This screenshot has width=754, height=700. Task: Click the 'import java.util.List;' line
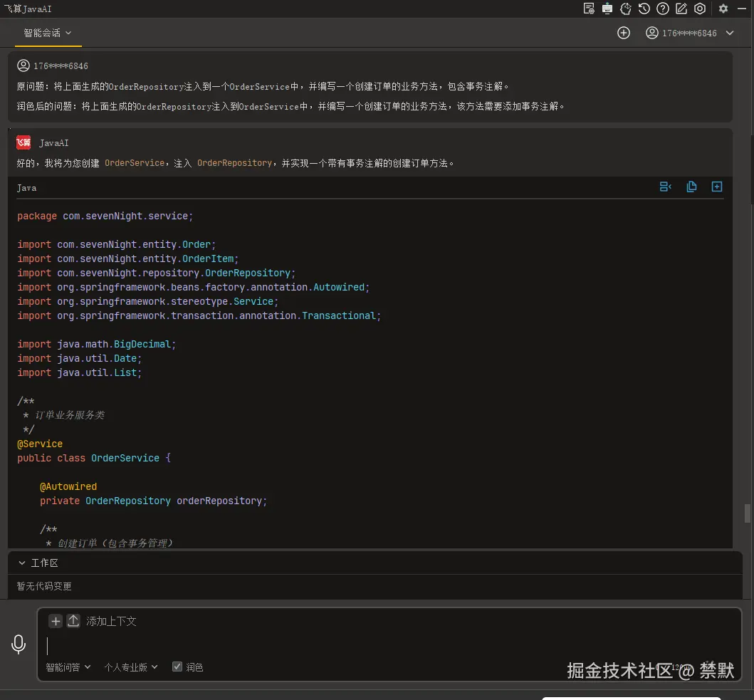click(x=79, y=372)
